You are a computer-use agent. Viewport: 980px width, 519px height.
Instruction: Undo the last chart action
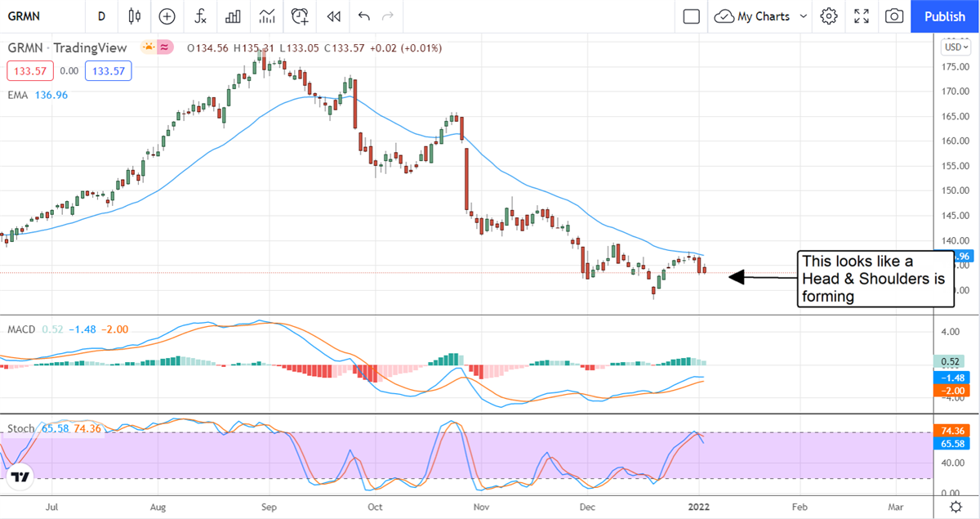[363, 16]
